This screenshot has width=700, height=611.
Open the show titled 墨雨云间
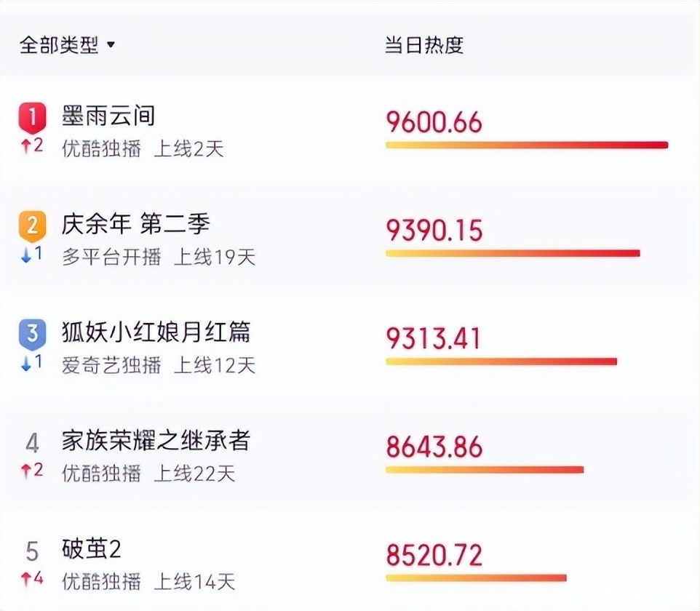coord(108,116)
